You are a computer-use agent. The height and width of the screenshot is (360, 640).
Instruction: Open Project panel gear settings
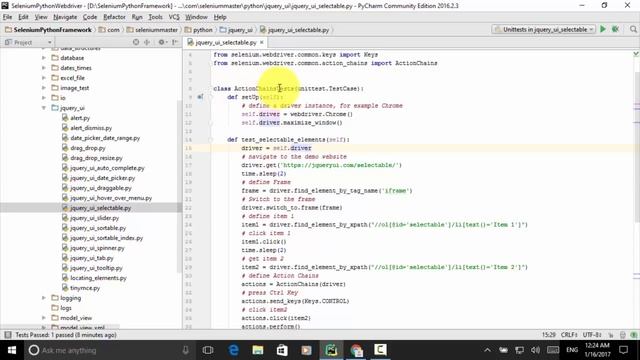pyautogui.click(x=162, y=42)
